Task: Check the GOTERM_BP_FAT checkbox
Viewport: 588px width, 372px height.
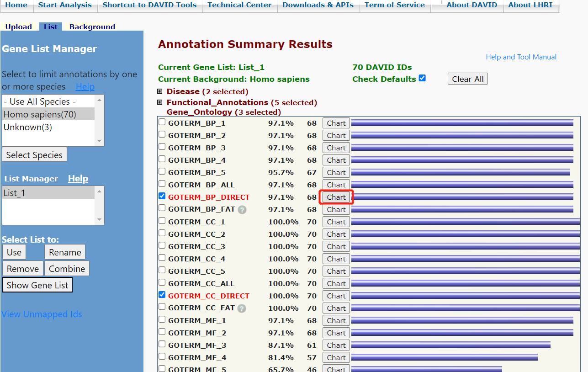Action: point(162,208)
